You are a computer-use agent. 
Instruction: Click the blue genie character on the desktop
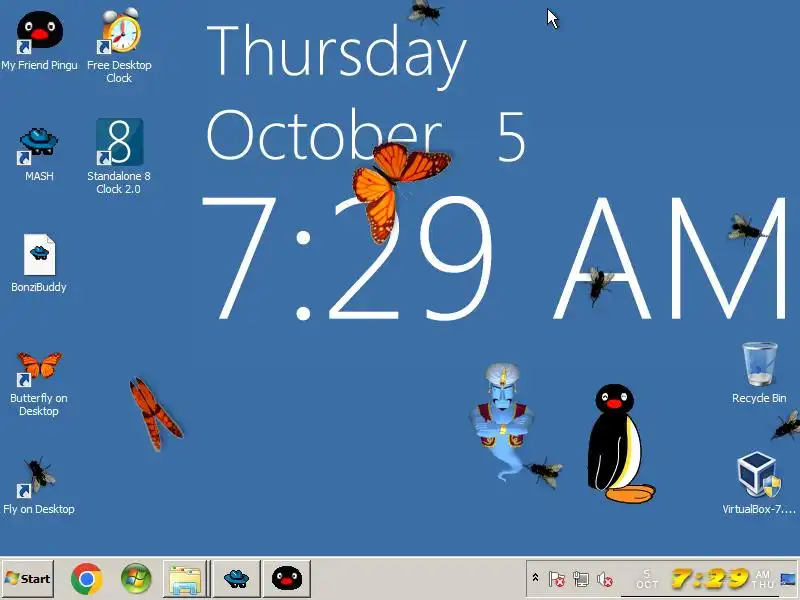coord(503,421)
